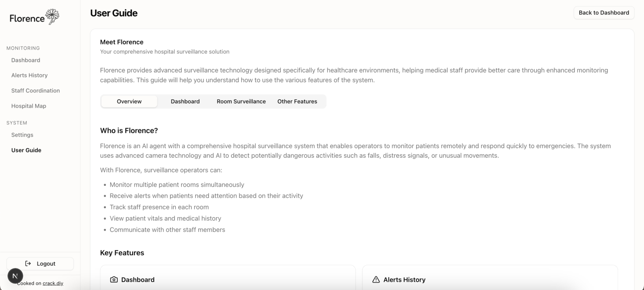Open Settings from the sidebar
This screenshot has height=290, width=644.
pos(22,135)
